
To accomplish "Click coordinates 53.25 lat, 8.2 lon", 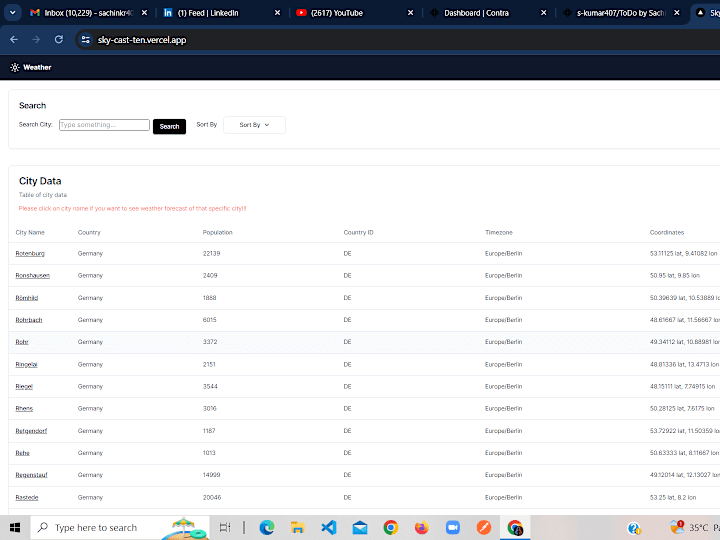I will [673, 498].
